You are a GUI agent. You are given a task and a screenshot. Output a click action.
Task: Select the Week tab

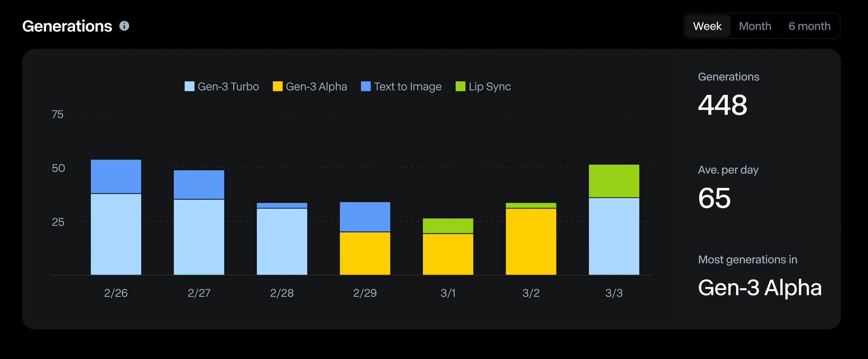point(707,26)
